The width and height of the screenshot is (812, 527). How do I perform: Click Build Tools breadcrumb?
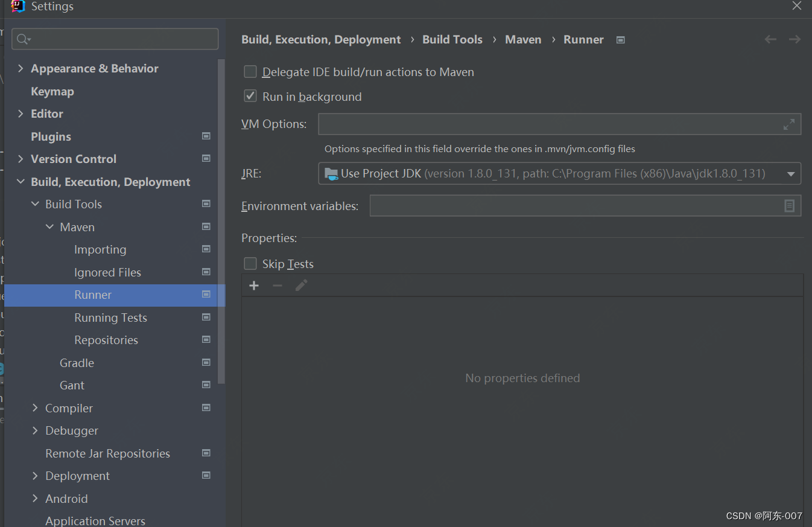tap(452, 39)
